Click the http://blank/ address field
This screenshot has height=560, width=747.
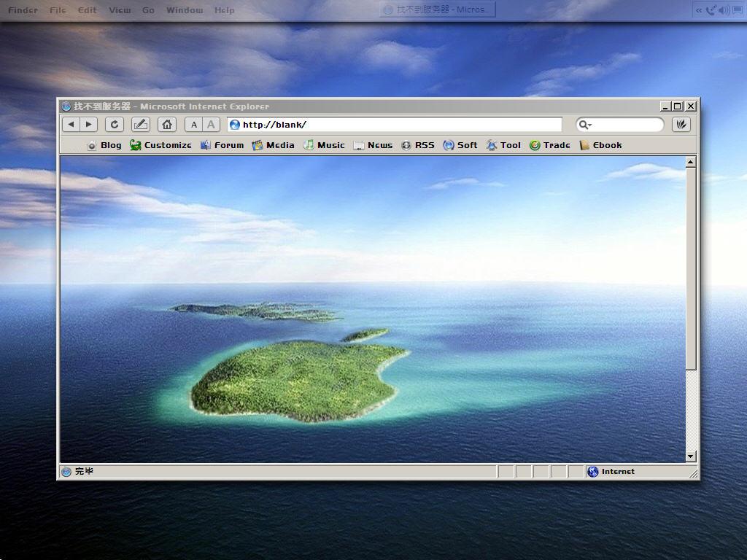click(395, 125)
